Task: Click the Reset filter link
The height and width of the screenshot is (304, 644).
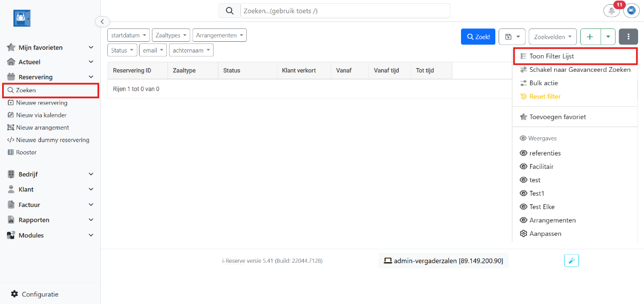Action: coord(545,97)
